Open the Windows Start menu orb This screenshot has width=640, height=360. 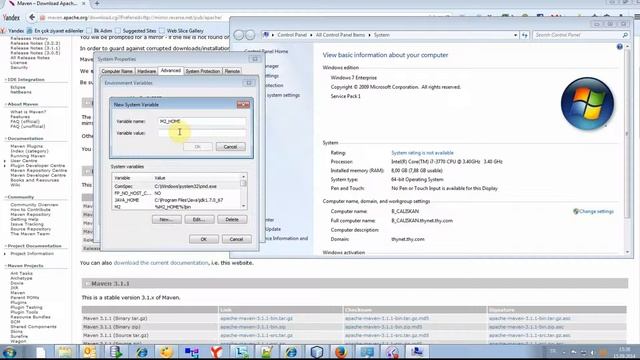9,352
